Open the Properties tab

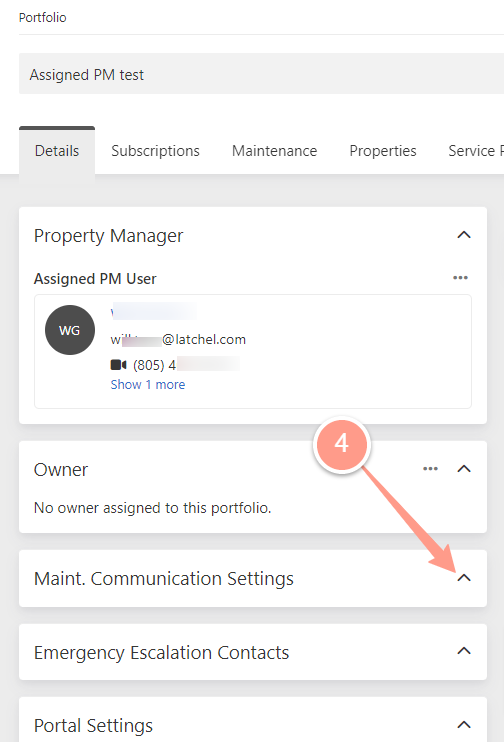[x=383, y=151]
